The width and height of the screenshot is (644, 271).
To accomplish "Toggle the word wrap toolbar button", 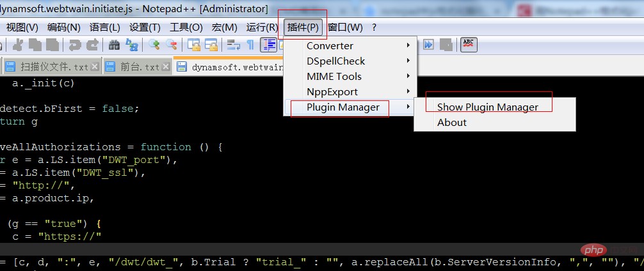I will click(x=234, y=44).
